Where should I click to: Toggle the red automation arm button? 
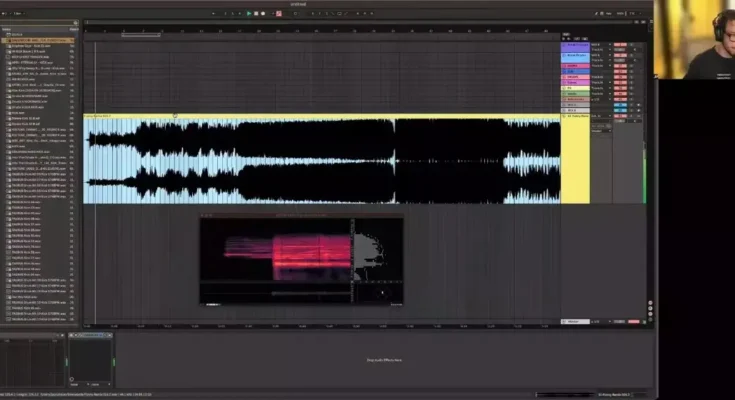coord(278,13)
